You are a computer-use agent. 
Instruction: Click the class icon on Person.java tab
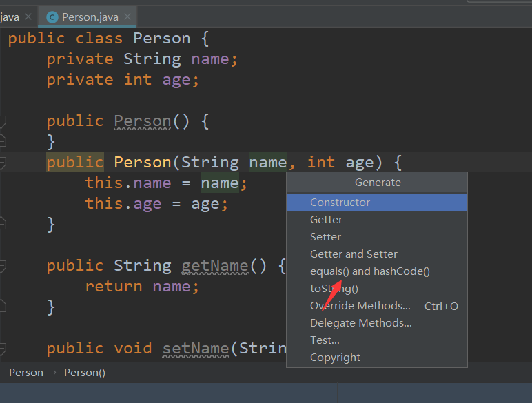coord(52,17)
